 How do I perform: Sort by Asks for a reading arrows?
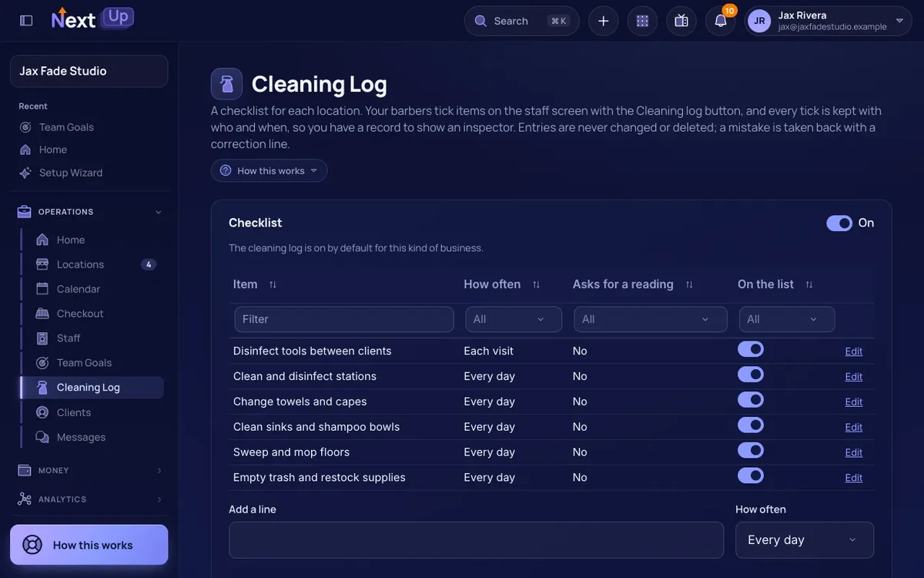tap(689, 284)
